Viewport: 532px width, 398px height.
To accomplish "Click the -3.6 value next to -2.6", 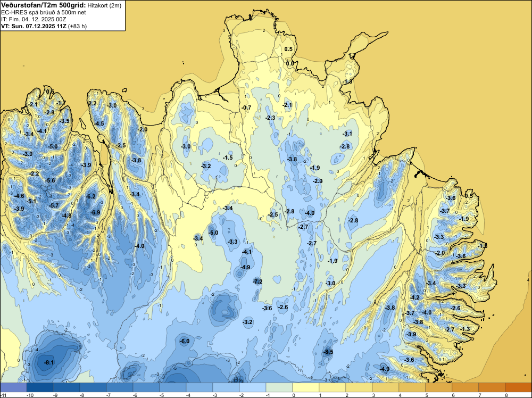I will coord(268,309).
